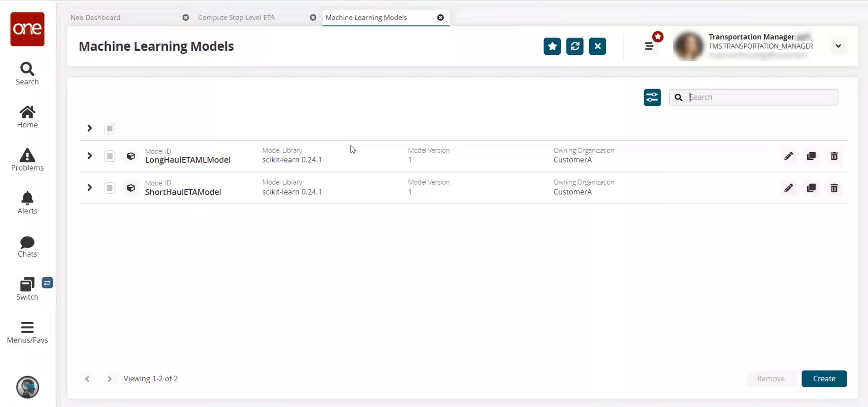
Task: Open the user profile dropdown arrow
Action: click(x=838, y=46)
